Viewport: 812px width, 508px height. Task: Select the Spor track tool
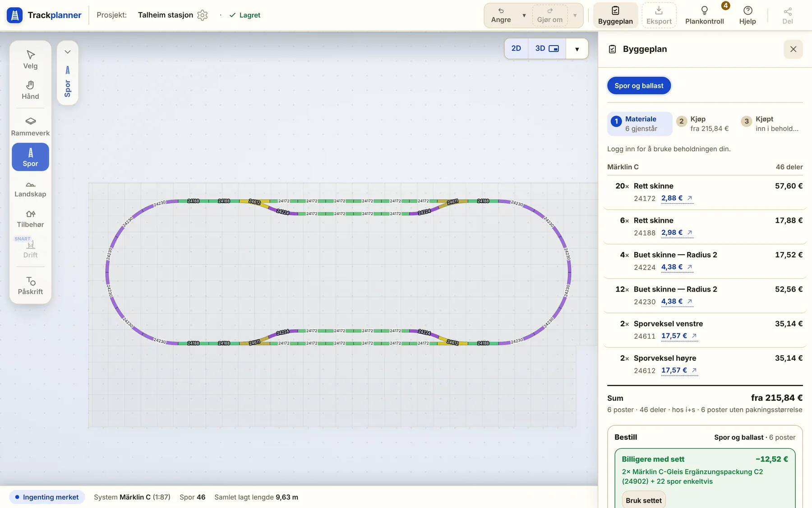pyautogui.click(x=30, y=157)
